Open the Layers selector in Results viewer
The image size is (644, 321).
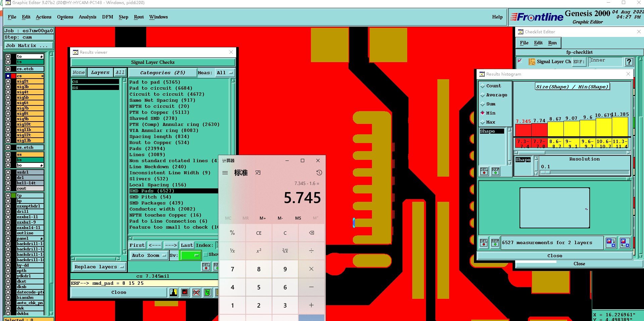[x=100, y=72]
